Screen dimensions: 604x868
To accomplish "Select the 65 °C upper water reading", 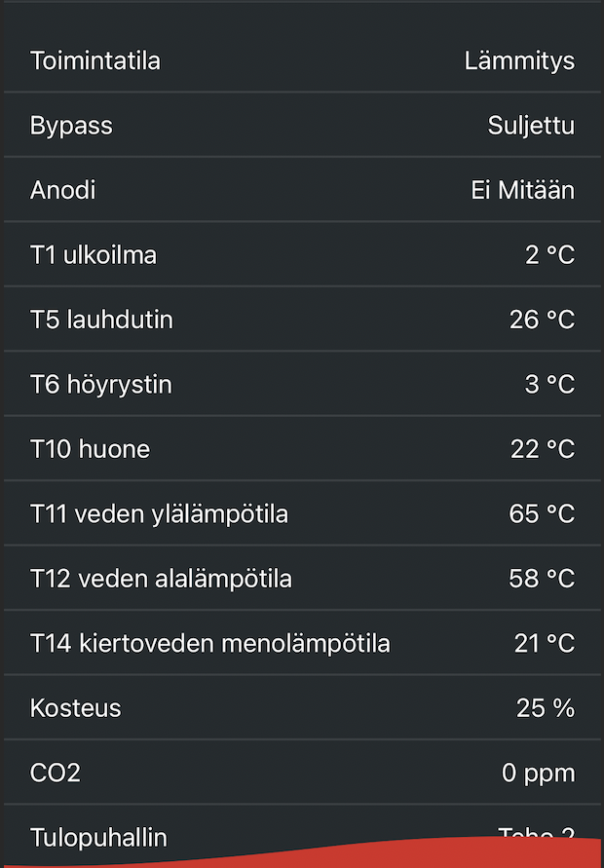I will pyautogui.click(x=544, y=513).
